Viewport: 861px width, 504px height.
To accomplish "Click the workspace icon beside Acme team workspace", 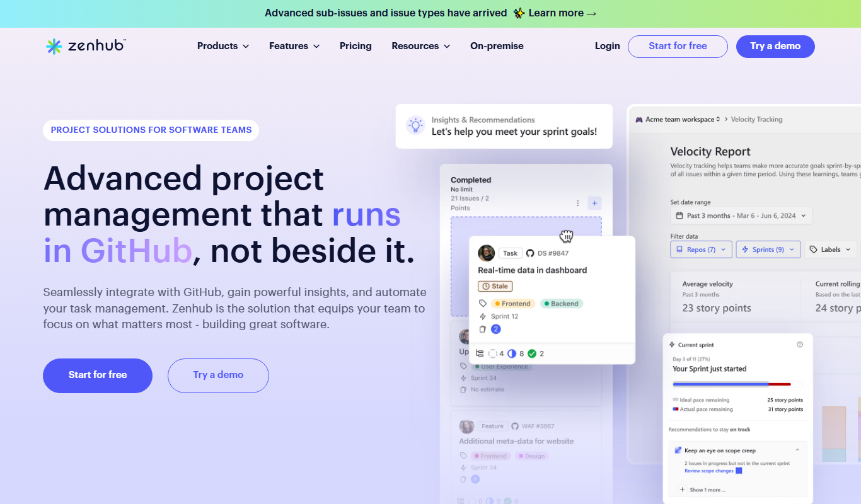I will click(x=639, y=119).
